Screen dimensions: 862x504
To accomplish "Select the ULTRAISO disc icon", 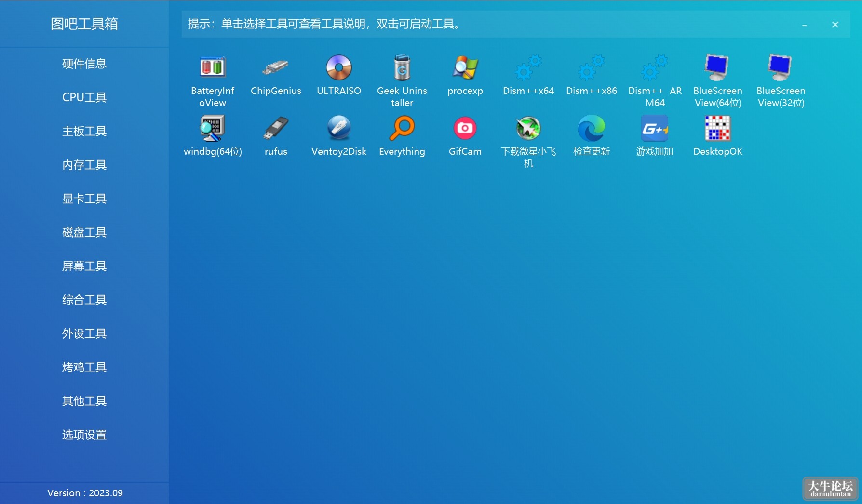I will 339,67.
